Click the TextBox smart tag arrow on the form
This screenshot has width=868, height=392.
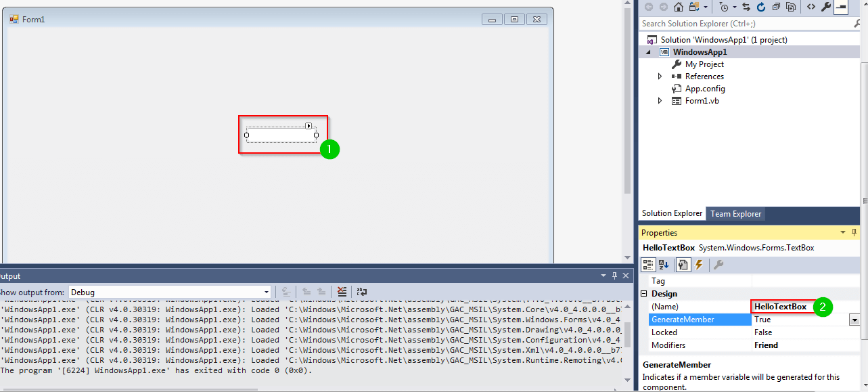click(x=309, y=126)
